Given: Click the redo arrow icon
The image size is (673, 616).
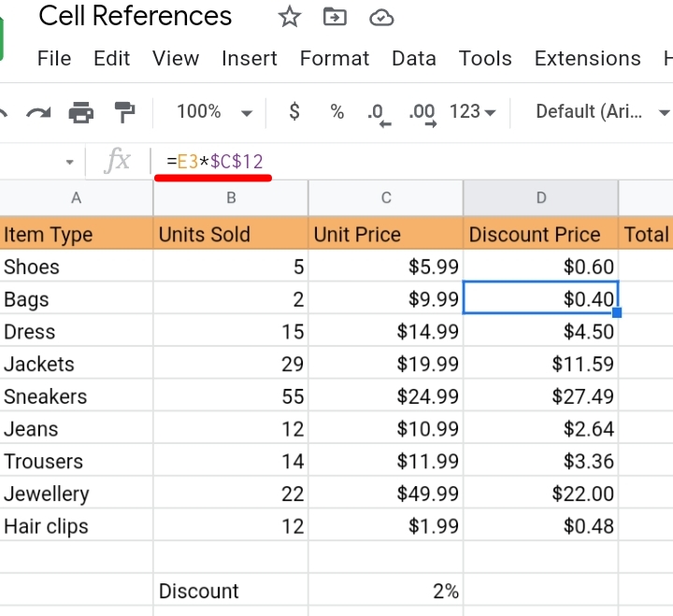Looking at the screenshot, I should pyautogui.click(x=38, y=112).
